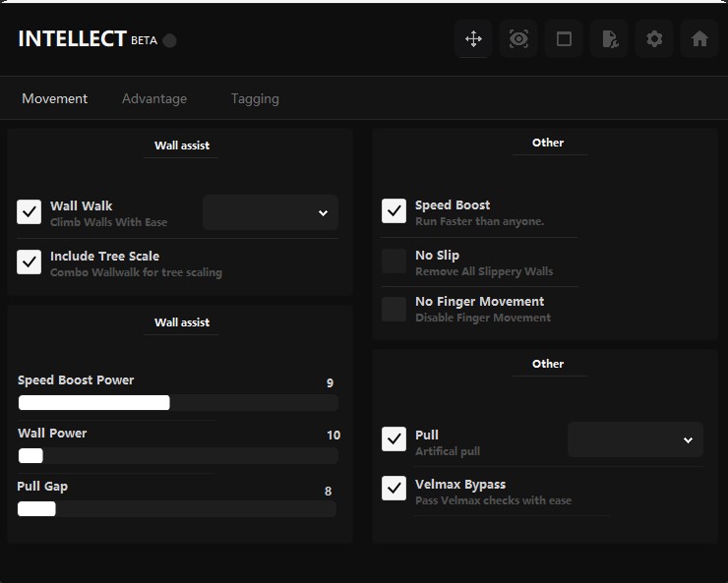
Task: Open the eye scan visuals icon
Action: pyautogui.click(x=518, y=39)
